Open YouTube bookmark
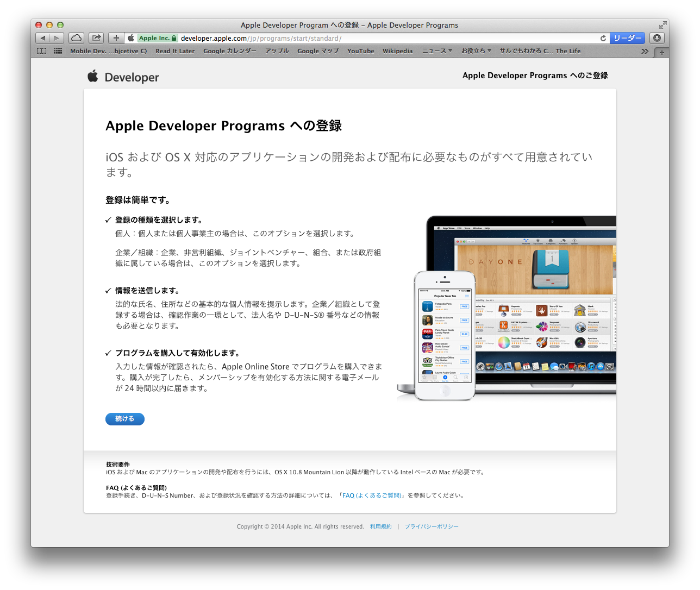The height and width of the screenshot is (590, 700). tap(361, 51)
